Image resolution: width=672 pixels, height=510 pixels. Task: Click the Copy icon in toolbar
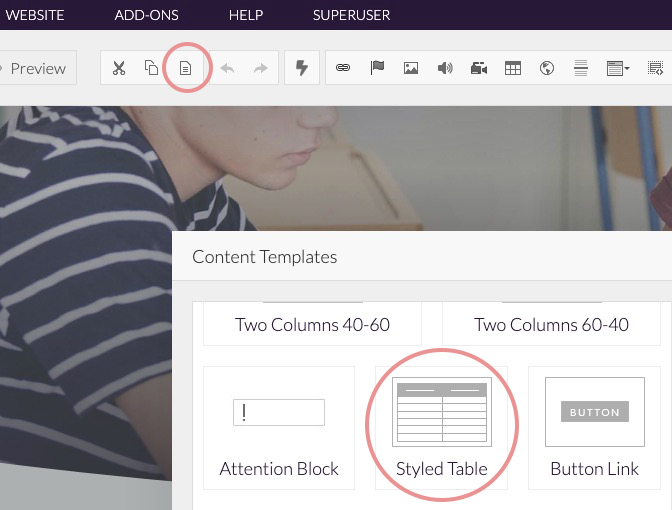click(151, 68)
